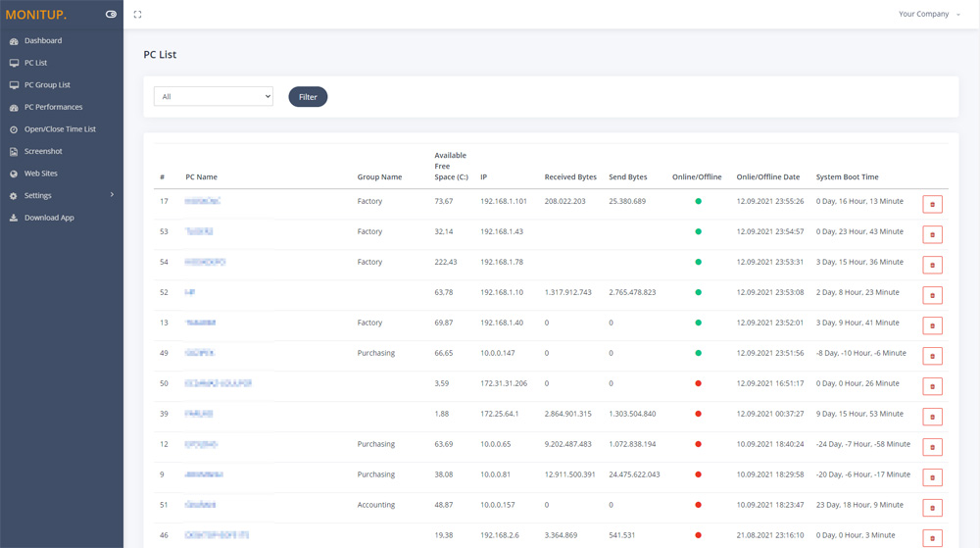The height and width of the screenshot is (548, 980).
Task: Click the Received Bytes column header
Action: [x=570, y=176]
